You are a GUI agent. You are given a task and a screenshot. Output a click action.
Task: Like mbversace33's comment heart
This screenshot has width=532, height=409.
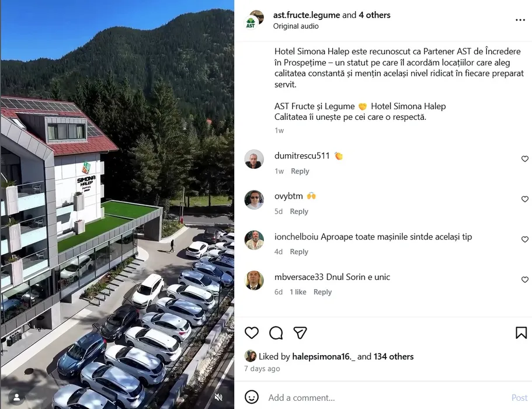pyautogui.click(x=525, y=279)
